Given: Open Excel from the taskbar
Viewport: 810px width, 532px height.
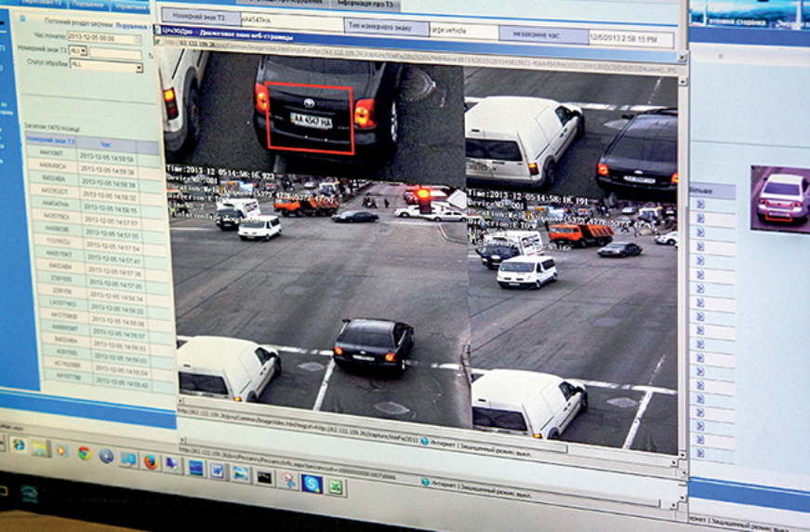Looking at the screenshot, I should [x=335, y=486].
